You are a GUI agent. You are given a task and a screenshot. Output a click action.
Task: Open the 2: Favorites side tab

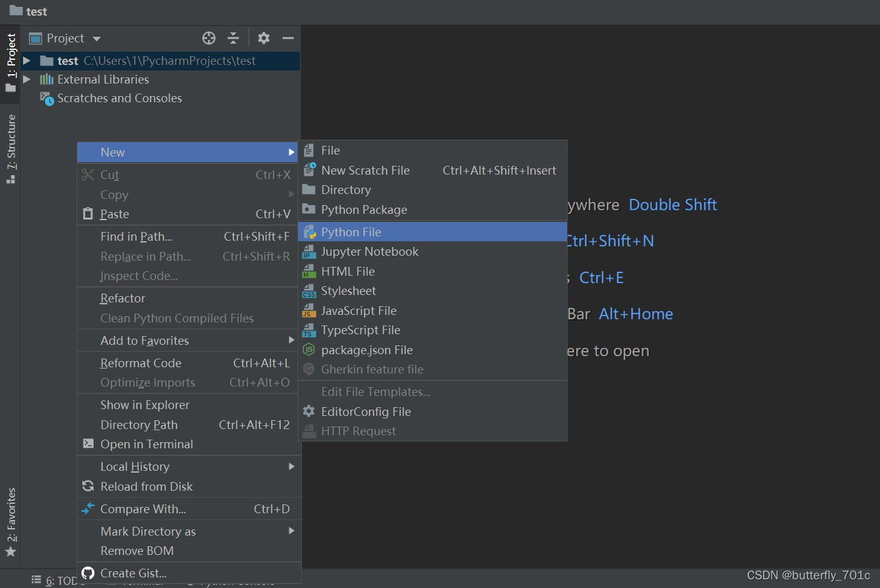(11, 522)
